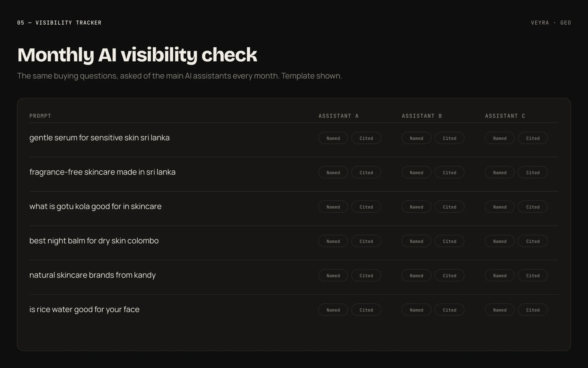Toggle Cited for fragrance-free skincare under Assistant B
The width and height of the screenshot is (588, 368).
pos(450,172)
